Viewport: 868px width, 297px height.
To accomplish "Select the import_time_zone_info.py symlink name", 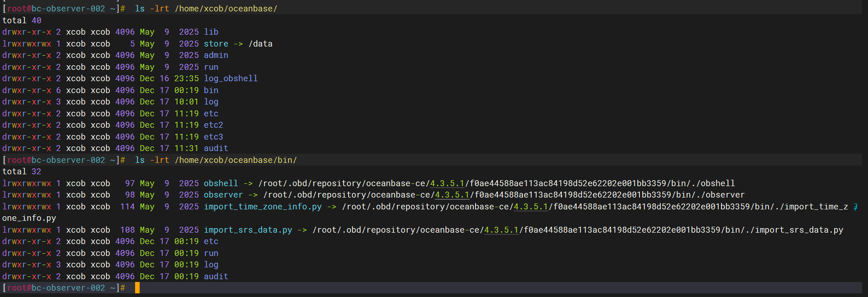I will click(262, 207).
